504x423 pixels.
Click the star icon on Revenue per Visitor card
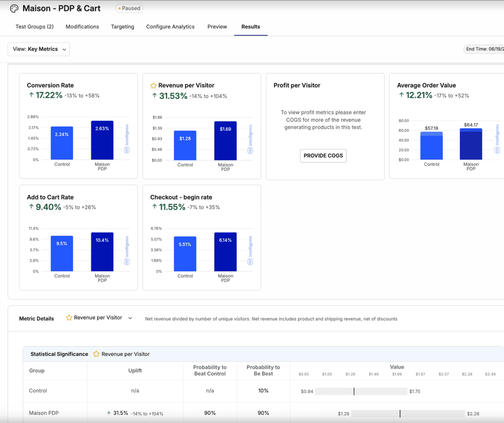pos(154,86)
